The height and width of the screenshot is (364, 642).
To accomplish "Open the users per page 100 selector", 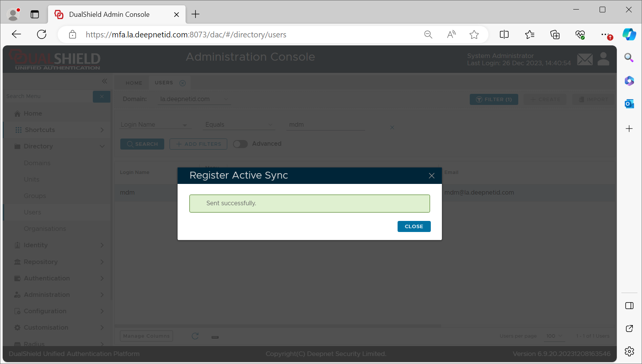I will pyautogui.click(x=554, y=336).
